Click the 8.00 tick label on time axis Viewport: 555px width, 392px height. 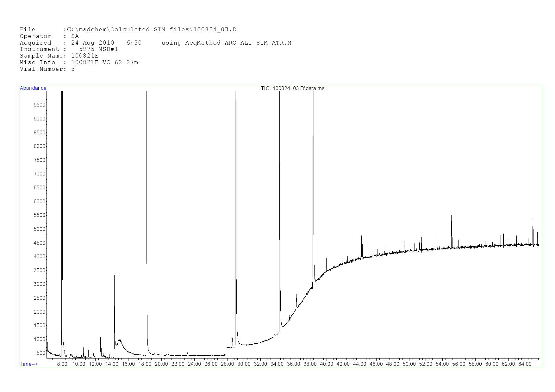click(62, 364)
